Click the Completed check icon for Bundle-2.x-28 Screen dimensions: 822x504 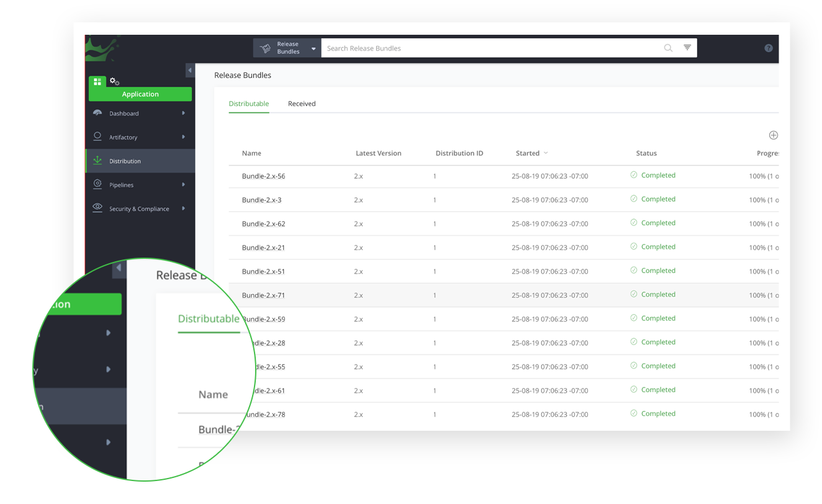point(634,341)
